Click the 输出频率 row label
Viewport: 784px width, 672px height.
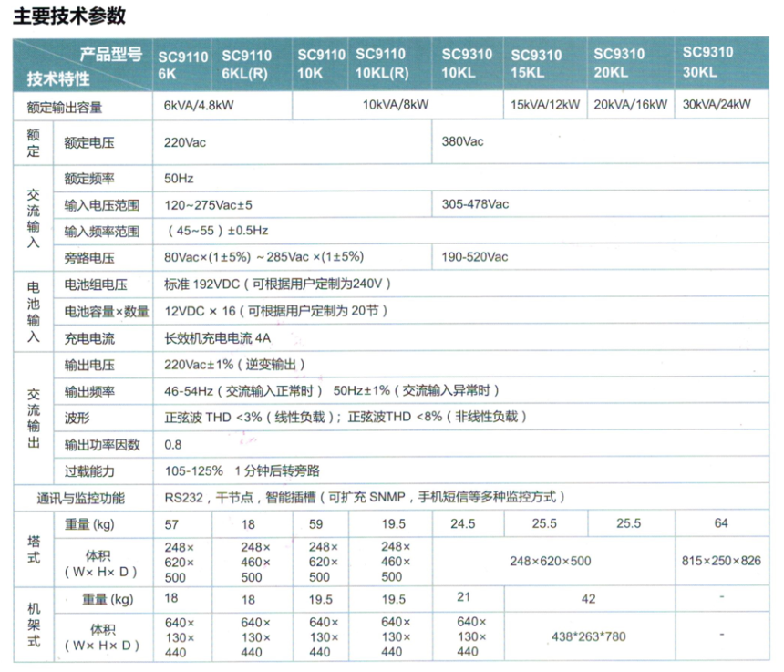89,391
